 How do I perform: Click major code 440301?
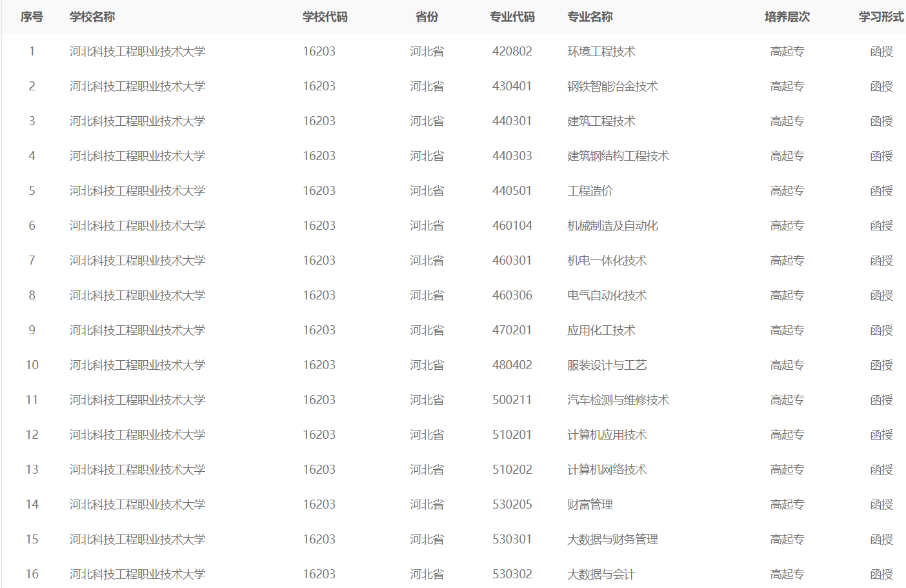(512, 121)
